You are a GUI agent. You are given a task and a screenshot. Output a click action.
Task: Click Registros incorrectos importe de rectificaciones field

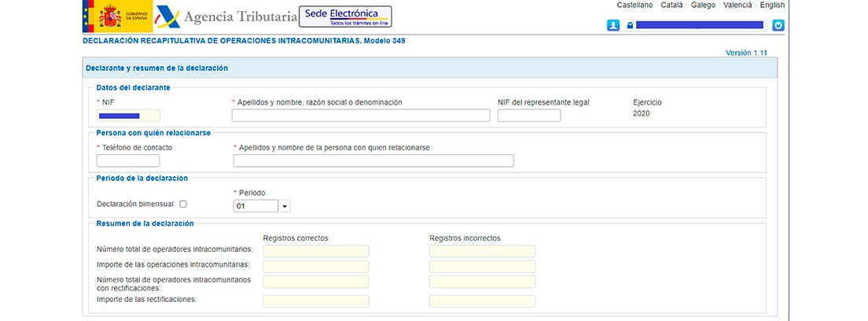482,301
